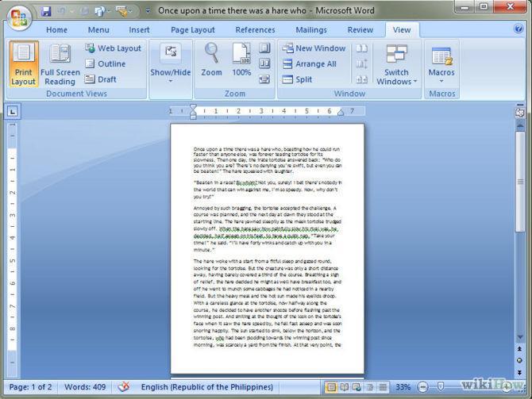The image size is (532, 399).
Task: Select Outline view in status bar
Action: pyautogui.click(x=370, y=387)
